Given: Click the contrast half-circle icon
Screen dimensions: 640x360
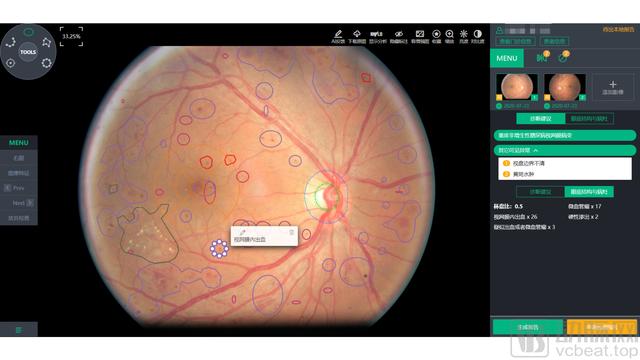Looking at the screenshot, I should pos(477,34).
